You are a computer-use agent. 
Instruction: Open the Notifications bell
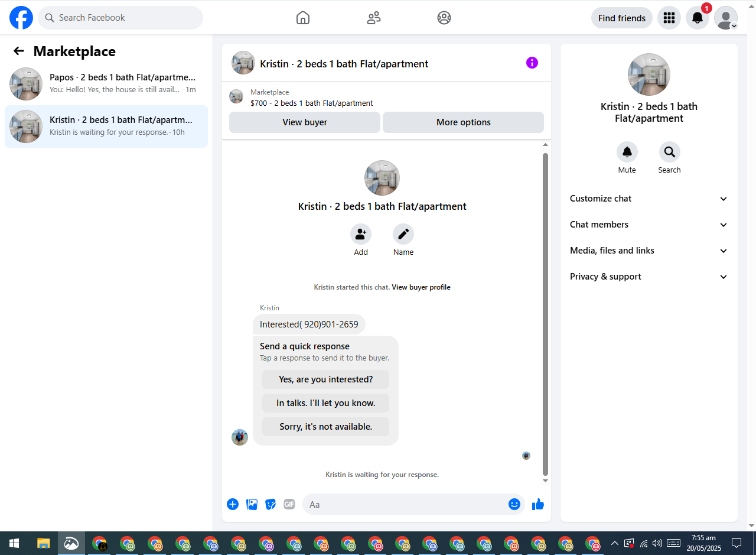698,18
